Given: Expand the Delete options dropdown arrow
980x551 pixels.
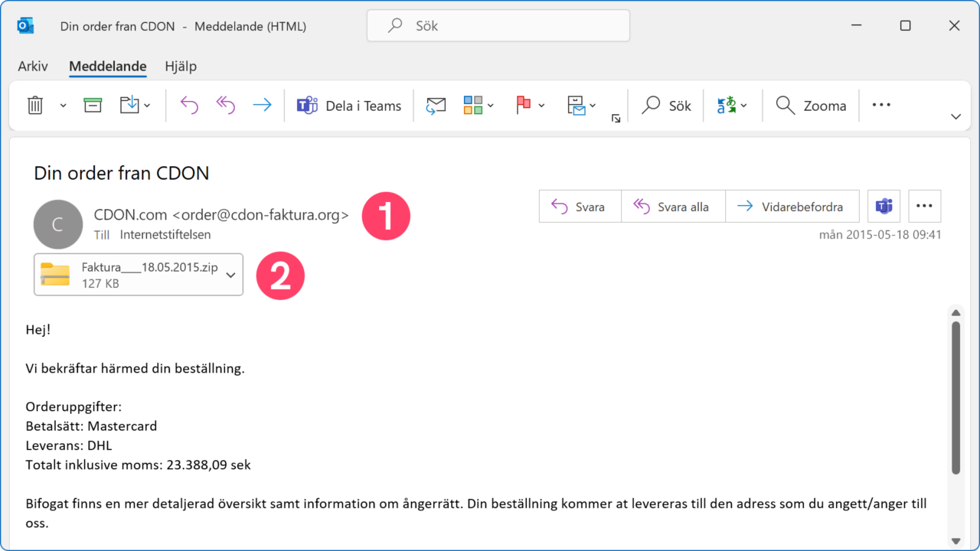Looking at the screenshot, I should 64,106.
